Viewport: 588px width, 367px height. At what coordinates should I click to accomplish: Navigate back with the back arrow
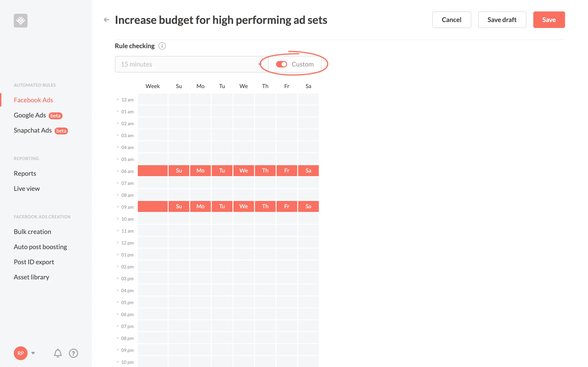106,20
